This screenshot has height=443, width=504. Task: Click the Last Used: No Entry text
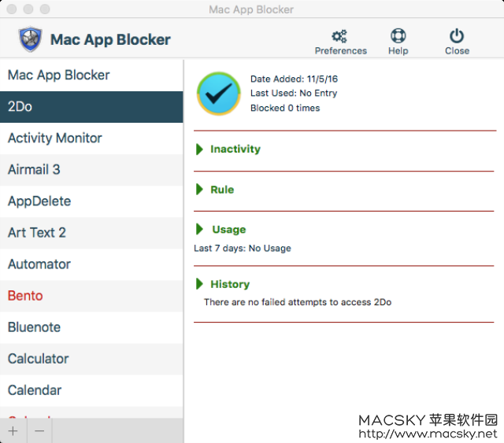coord(294,93)
